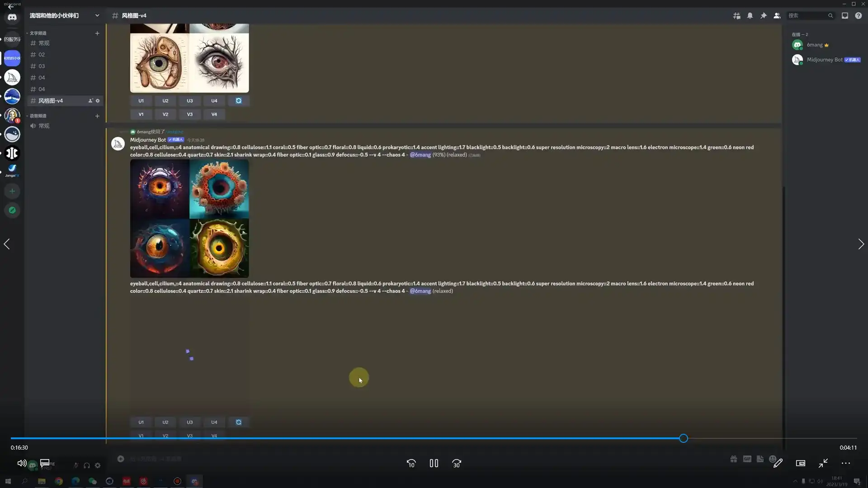Image resolution: width=868 pixels, height=488 pixels.
Task: Click the V3 variation button
Action: click(190, 114)
